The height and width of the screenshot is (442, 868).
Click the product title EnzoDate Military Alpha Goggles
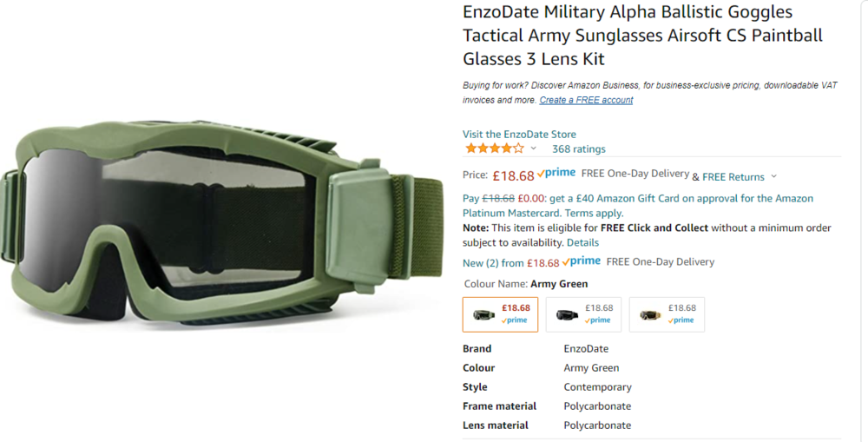point(642,35)
